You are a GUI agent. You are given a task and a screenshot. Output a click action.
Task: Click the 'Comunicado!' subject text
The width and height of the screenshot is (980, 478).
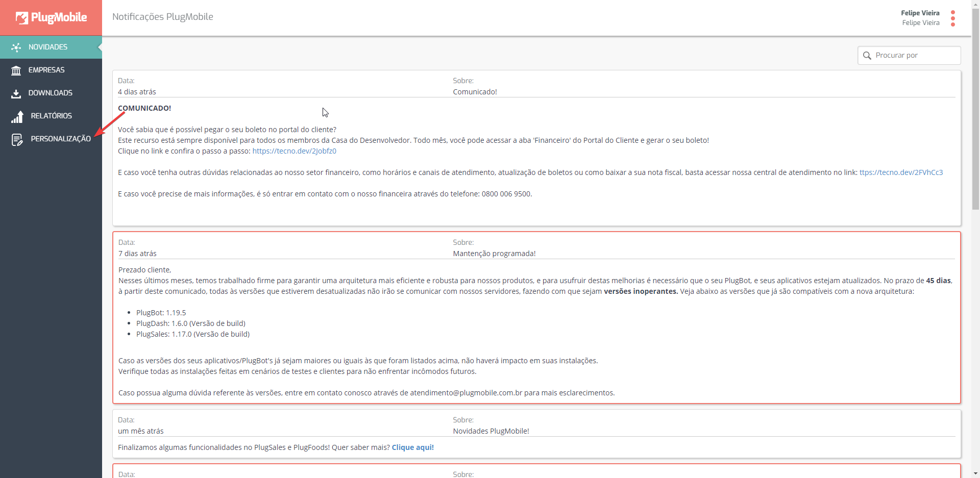[x=475, y=92]
